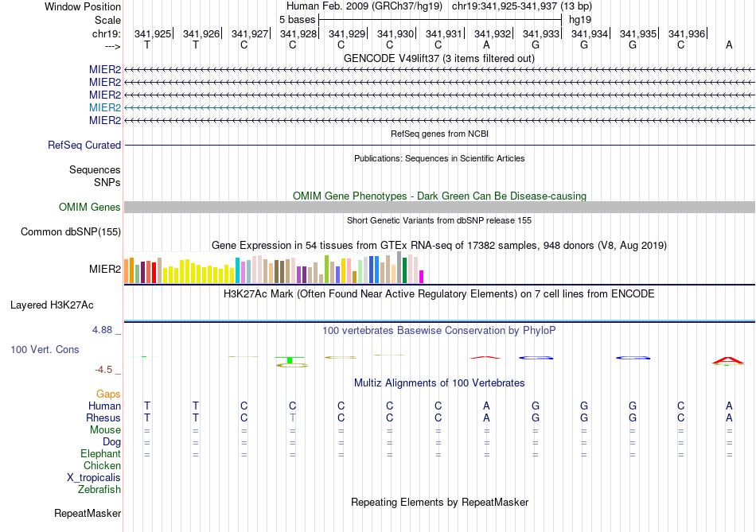The image size is (756, 532).
Task: Click the tallest gray bar in GTEx chart
Action: pyautogui.click(x=399, y=267)
